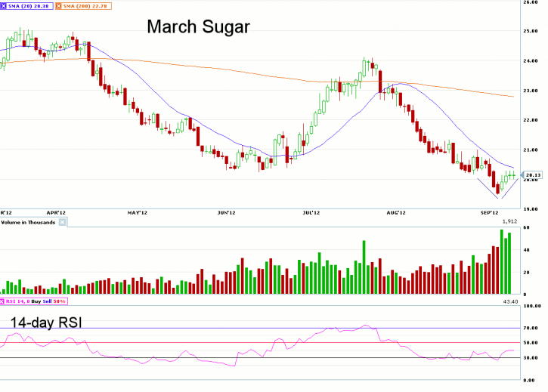Image resolution: width=548 pixels, height=392 pixels.
Task: Click the SMA (20) 20.38 legend label
Action: (x=29, y=5)
